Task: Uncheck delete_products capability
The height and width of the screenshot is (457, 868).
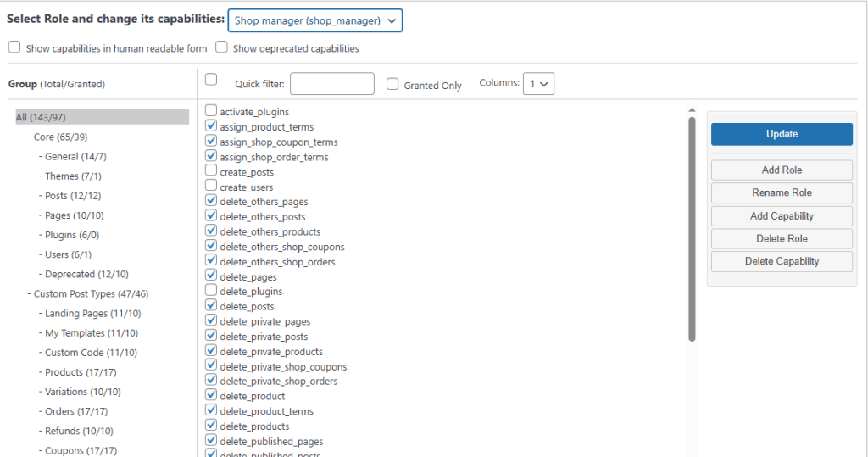Action: 211,424
